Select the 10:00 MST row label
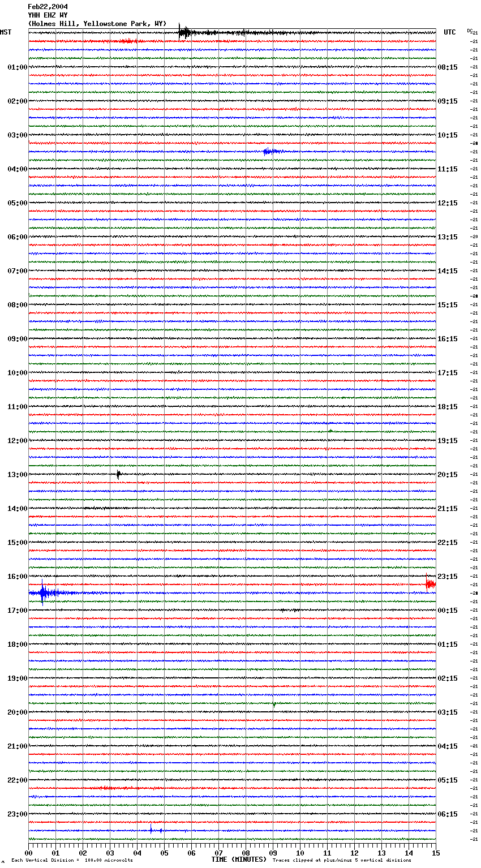Viewport: 481px width, 868px height. 18,373
